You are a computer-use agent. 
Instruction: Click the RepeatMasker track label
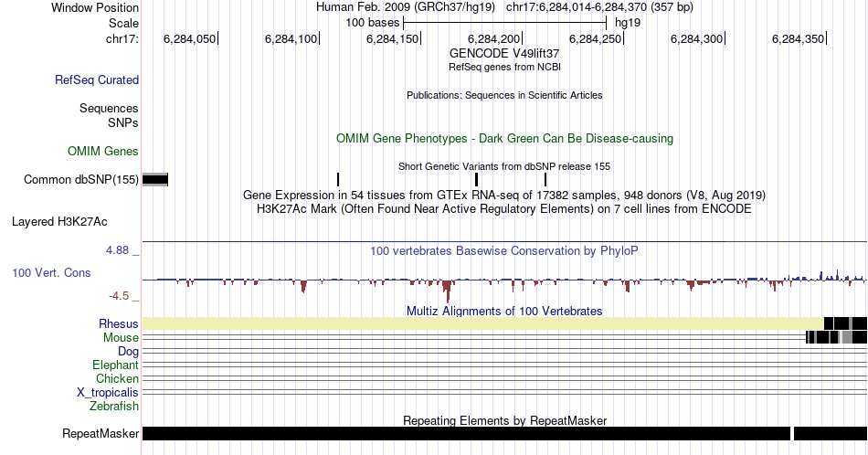(101, 433)
